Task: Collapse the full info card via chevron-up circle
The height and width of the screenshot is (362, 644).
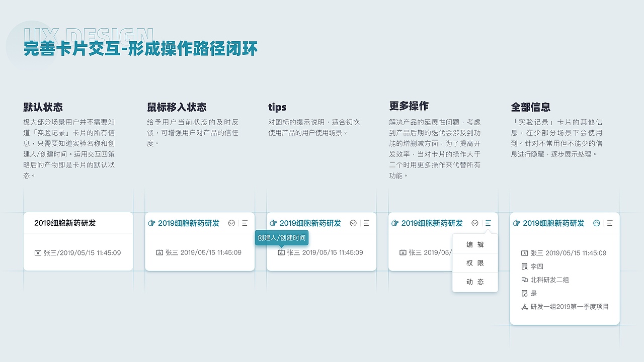Action: pyautogui.click(x=596, y=223)
